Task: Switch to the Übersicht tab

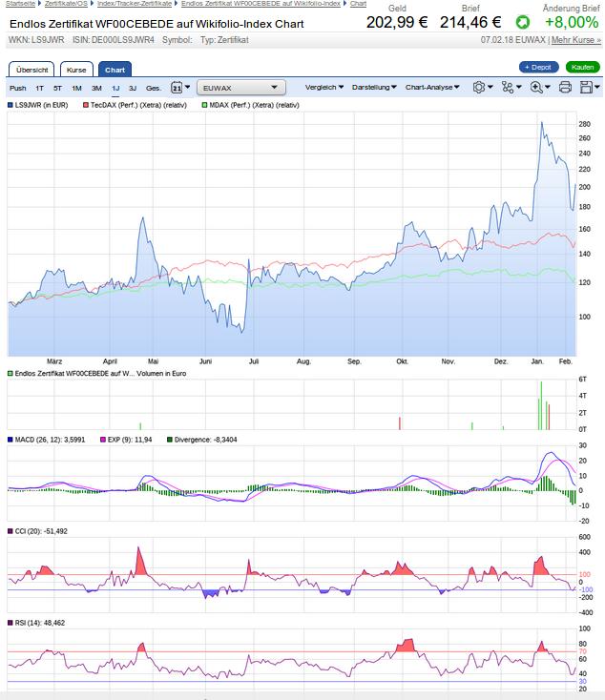Action: click(32, 70)
